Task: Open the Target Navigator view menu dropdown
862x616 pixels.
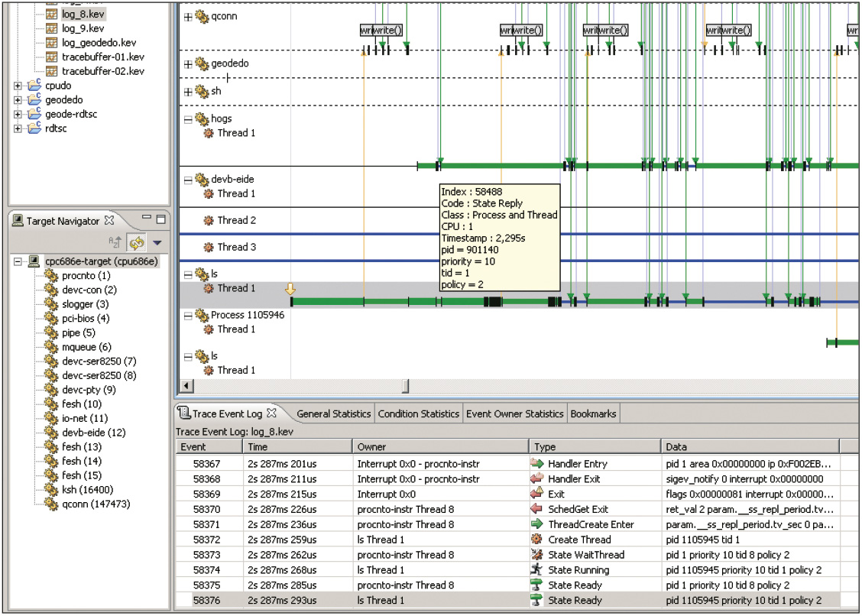Action: 157,243
